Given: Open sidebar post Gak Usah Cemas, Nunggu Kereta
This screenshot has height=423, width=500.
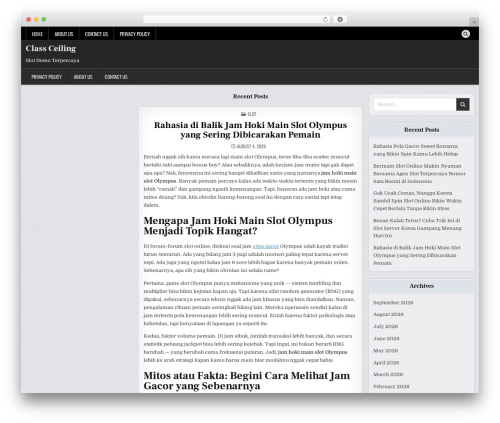Looking at the screenshot, I should [x=417, y=201].
